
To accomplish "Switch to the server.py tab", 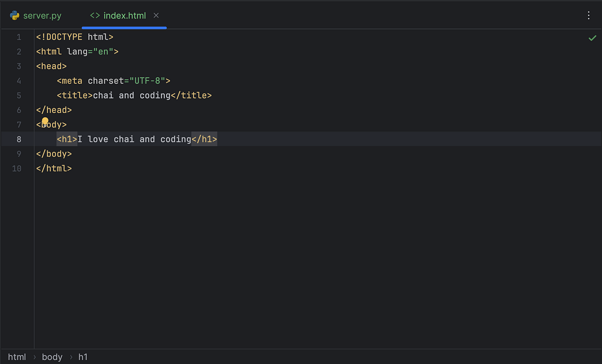I will pyautogui.click(x=42, y=16).
